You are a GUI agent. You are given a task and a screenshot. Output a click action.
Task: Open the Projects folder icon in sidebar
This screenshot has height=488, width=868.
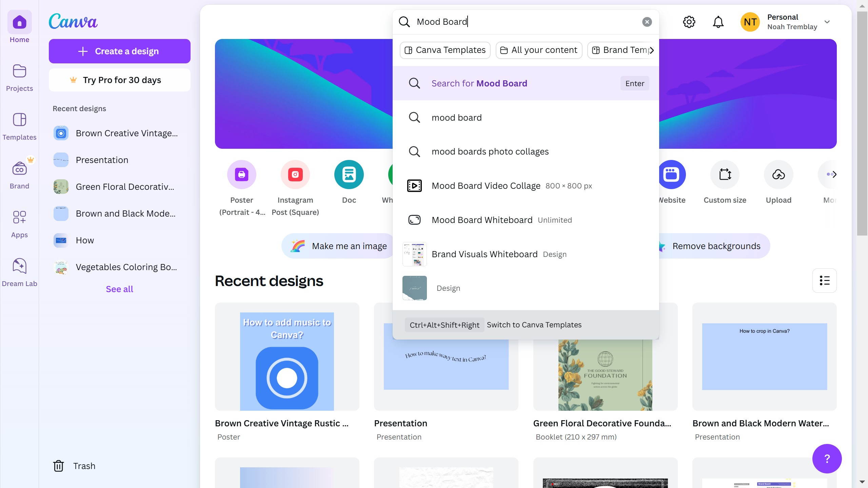19,72
